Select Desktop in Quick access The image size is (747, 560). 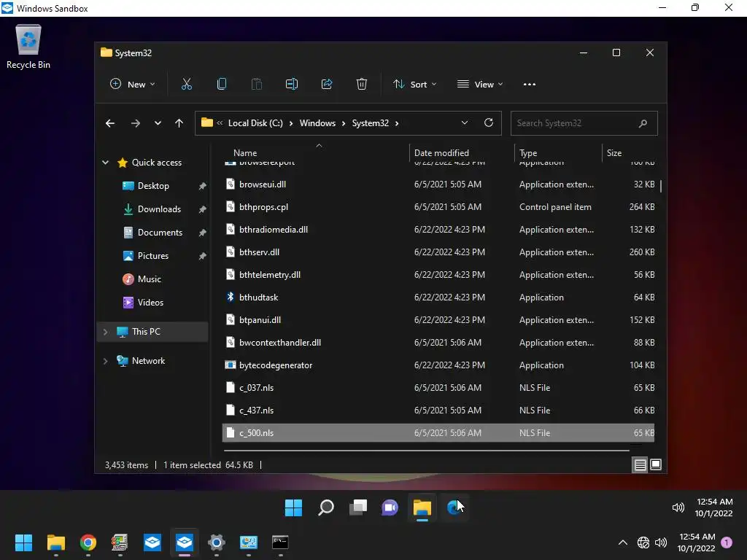[153, 186]
